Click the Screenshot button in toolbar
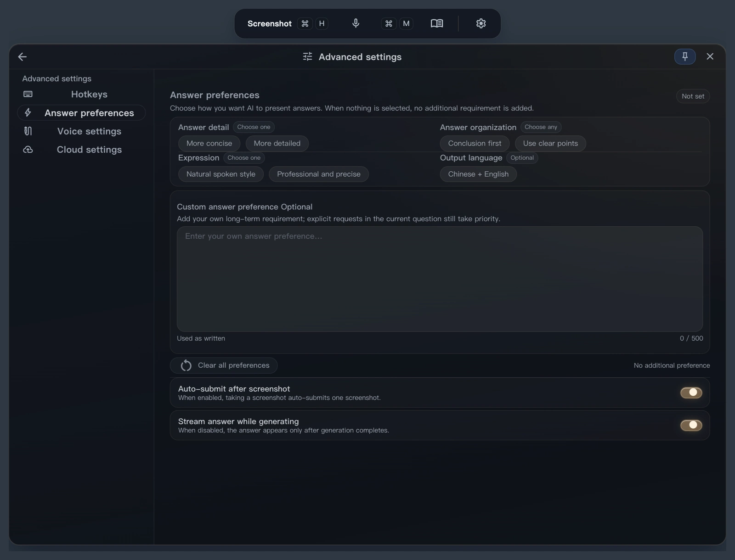Image resolution: width=735 pixels, height=560 pixels. click(x=270, y=23)
